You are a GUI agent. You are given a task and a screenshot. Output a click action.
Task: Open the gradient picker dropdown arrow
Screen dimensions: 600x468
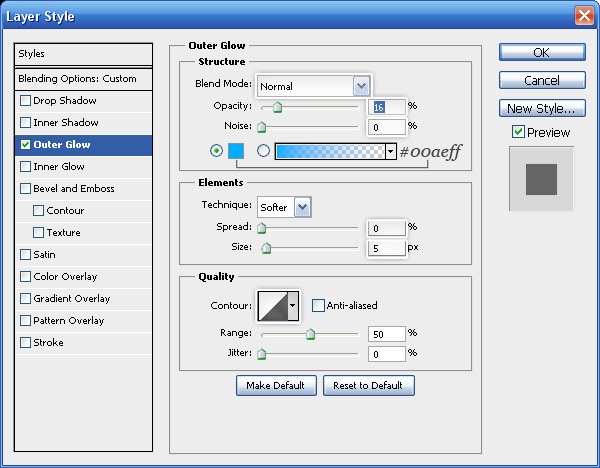(x=390, y=152)
